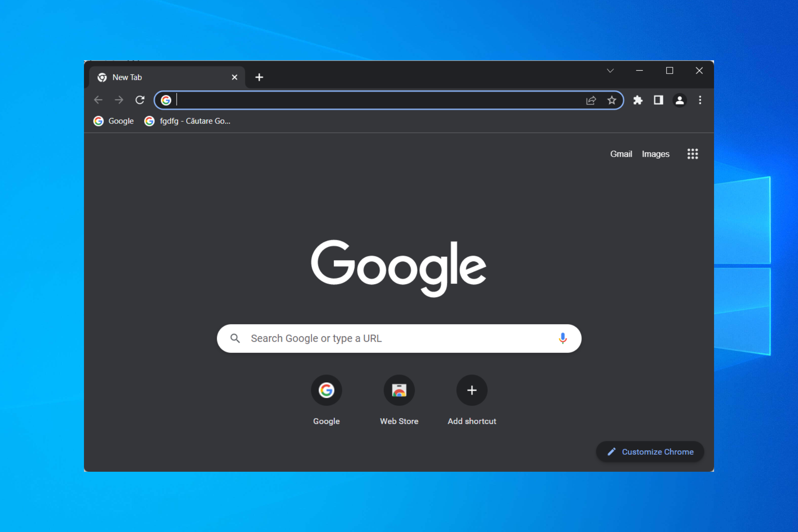
Task: Open Chrome three-dot menu
Action: coord(700,100)
